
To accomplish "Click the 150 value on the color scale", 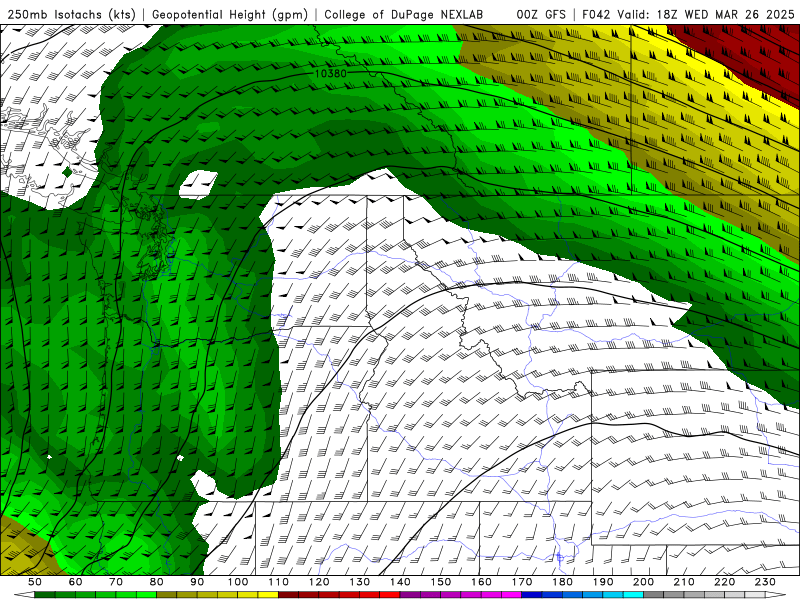I will [x=441, y=582].
